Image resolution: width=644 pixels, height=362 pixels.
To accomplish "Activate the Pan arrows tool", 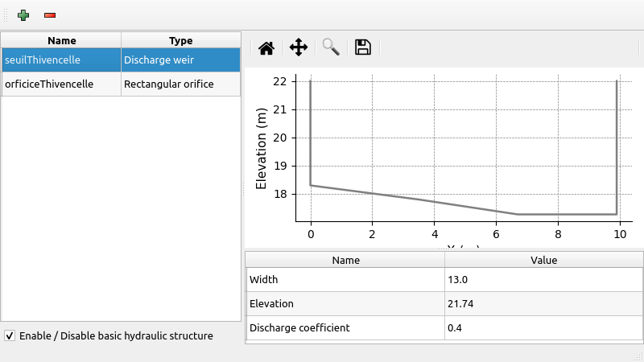I will (299, 47).
